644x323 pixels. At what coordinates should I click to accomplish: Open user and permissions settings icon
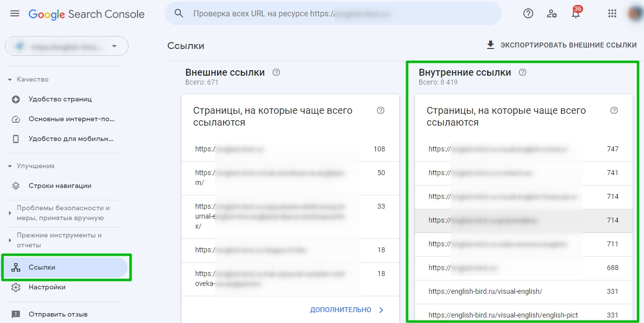coord(552,13)
